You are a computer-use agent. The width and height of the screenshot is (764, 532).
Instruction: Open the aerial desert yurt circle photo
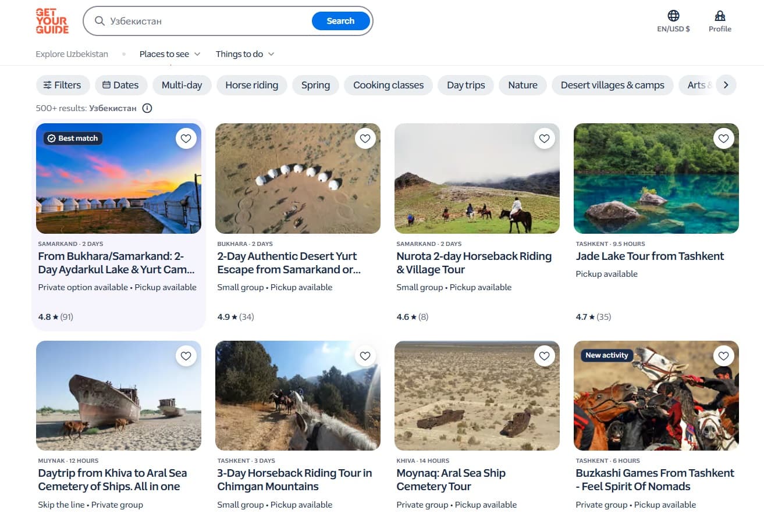(x=298, y=178)
